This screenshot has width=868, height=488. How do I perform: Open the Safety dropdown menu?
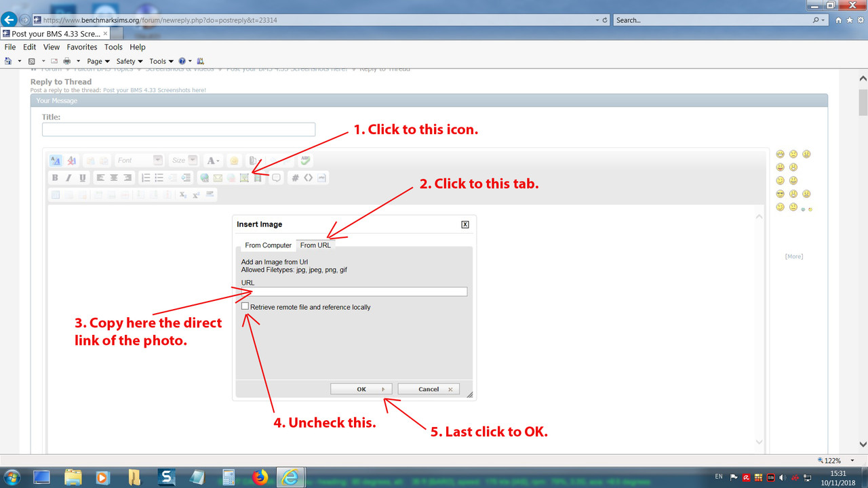pos(130,61)
